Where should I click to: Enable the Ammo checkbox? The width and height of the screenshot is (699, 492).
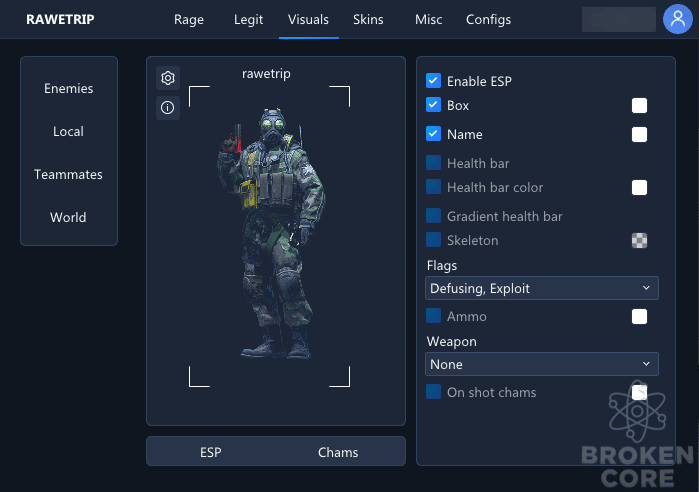click(433, 316)
